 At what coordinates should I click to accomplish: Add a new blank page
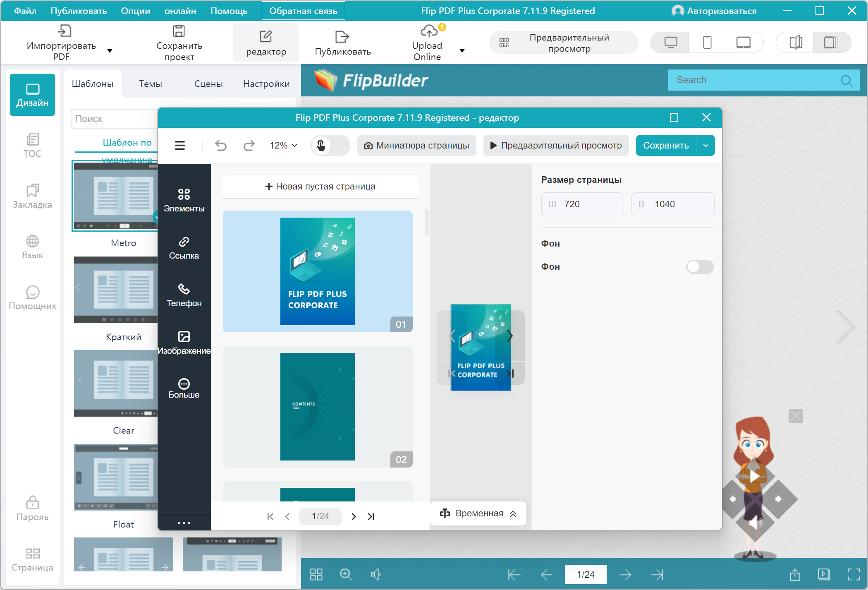point(320,187)
